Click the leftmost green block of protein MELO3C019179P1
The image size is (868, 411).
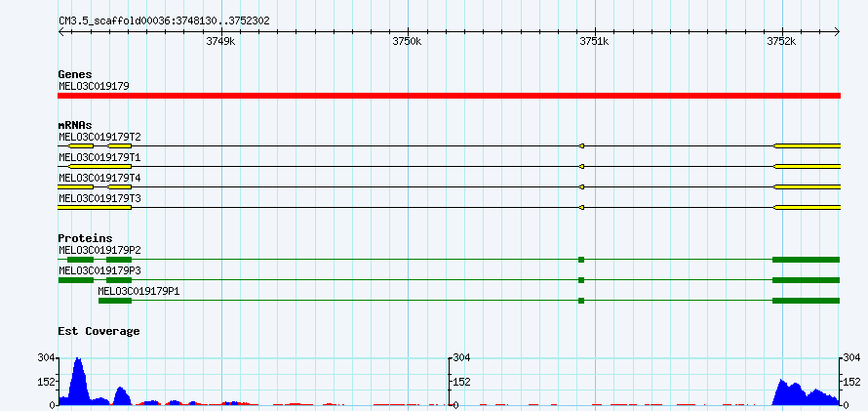point(115,301)
